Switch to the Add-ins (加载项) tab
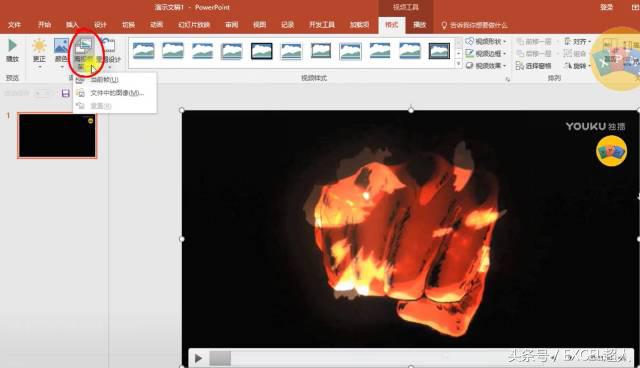This screenshot has width=640, height=368. pos(359,25)
